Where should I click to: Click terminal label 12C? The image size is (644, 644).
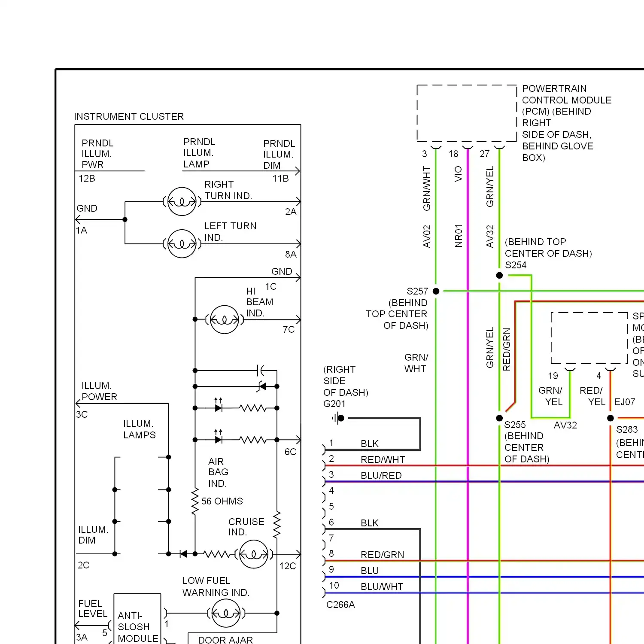pyautogui.click(x=287, y=566)
